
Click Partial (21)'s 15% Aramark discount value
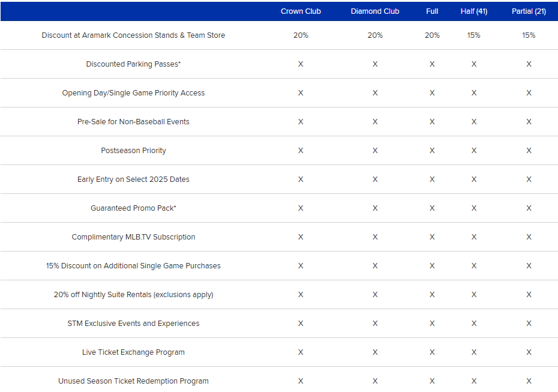(529, 35)
